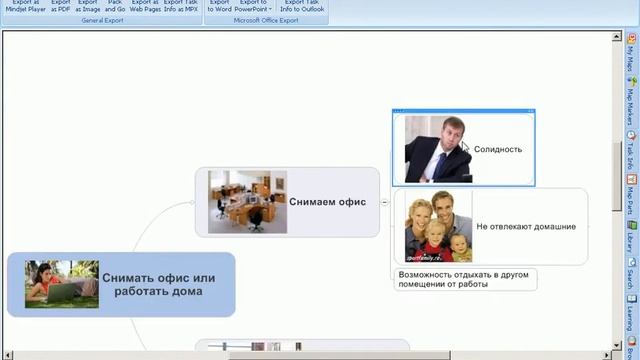This screenshot has height=360, width=640.
Task: Click the vertical scrollbar up arrow
Action: 617,36
